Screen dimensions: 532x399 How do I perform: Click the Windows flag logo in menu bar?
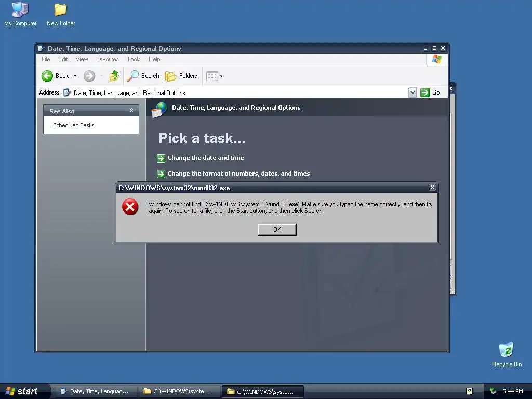(436, 59)
